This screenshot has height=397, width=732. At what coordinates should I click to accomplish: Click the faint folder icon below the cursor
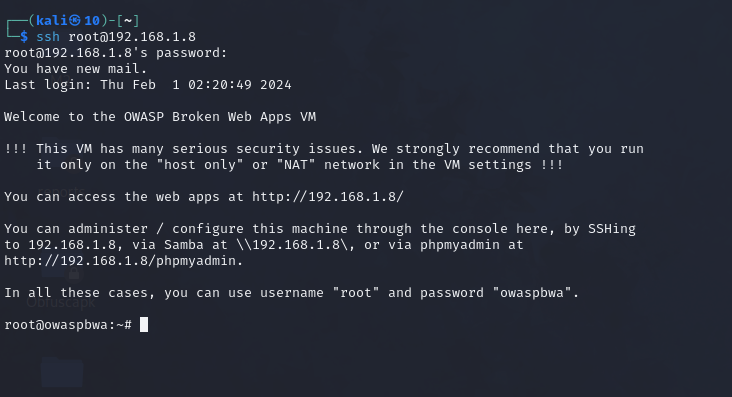point(62,372)
